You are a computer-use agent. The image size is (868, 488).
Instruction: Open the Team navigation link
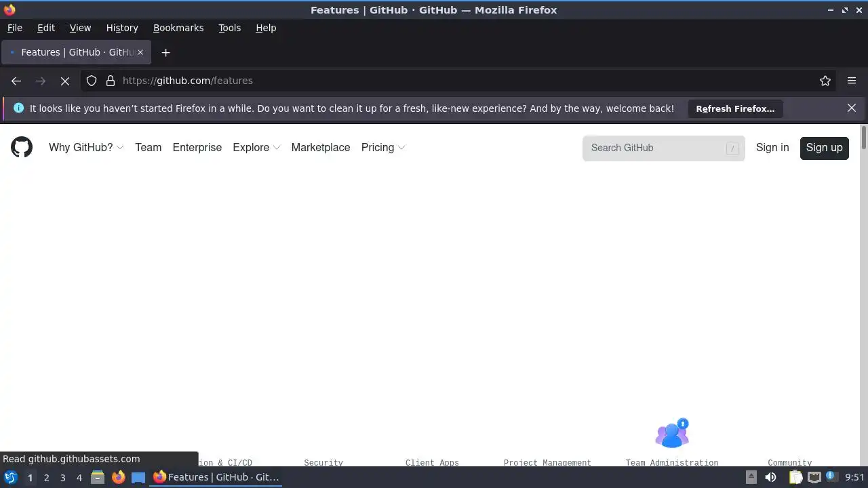148,147
